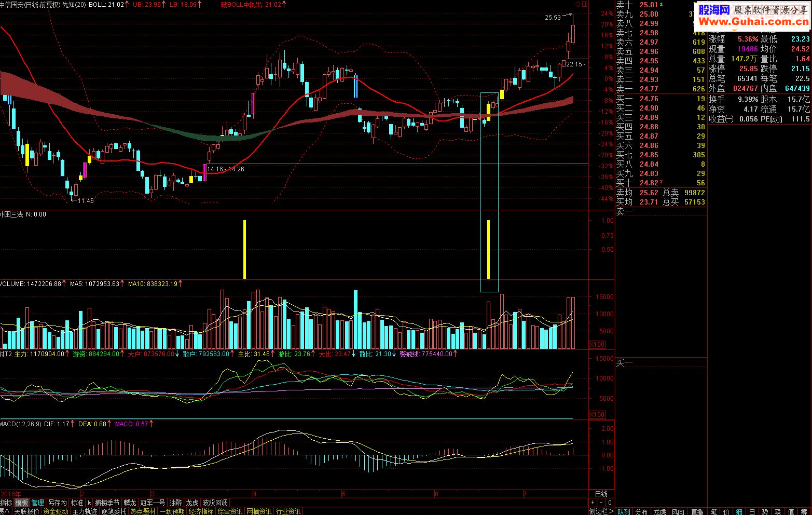Toggle the 侧边栏> sidebar expander
Image resolution: width=812 pixels, height=515 pixels.
click(602, 511)
